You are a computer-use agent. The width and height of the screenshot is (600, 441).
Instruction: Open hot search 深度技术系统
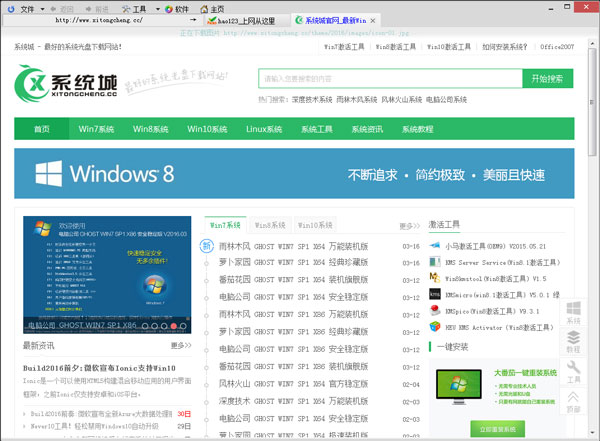click(312, 100)
